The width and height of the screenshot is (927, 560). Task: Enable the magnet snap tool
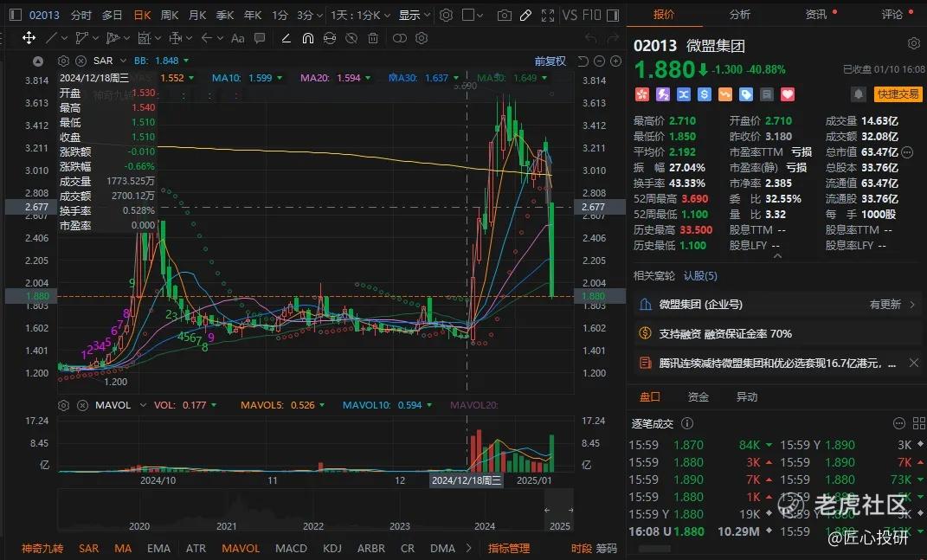[x=308, y=38]
